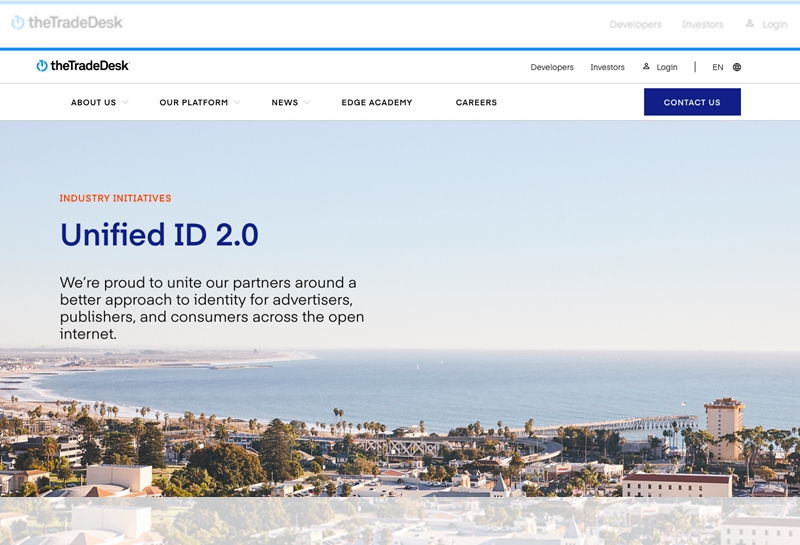Click the globe language icon
This screenshot has height=545, width=800.
pyautogui.click(x=737, y=67)
